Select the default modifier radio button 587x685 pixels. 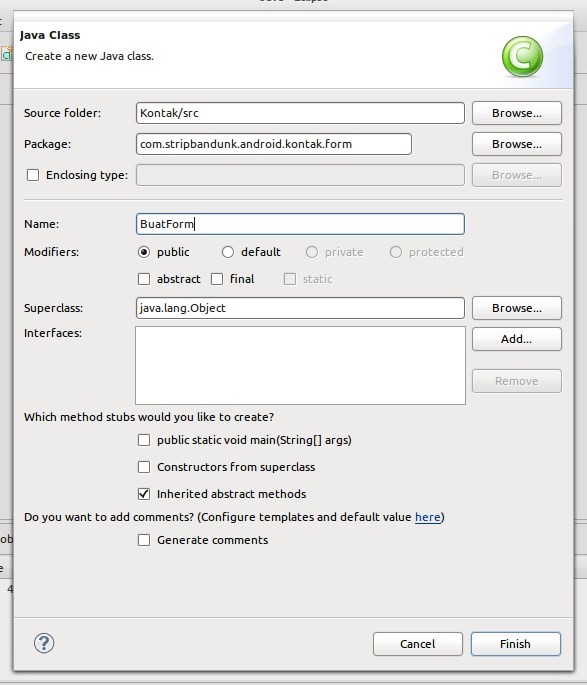228,252
